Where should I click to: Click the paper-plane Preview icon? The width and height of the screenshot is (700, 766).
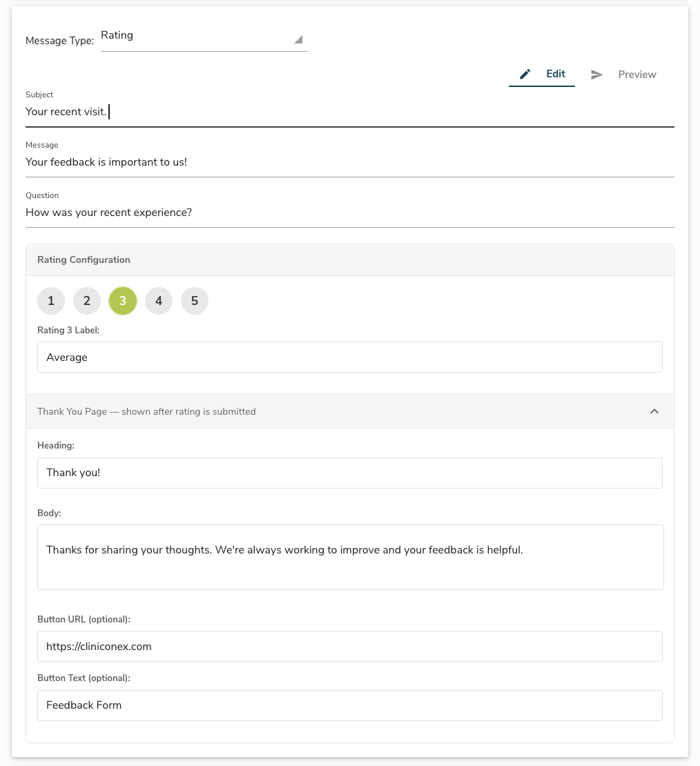(596, 75)
